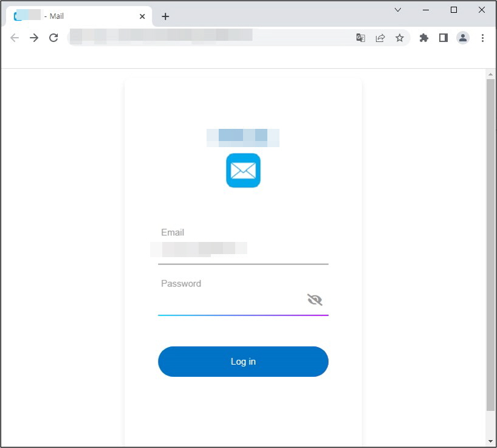Image resolution: width=497 pixels, height=448 pixels.
Task: Close the Mail tab
Action: click(x=142, y=16)
